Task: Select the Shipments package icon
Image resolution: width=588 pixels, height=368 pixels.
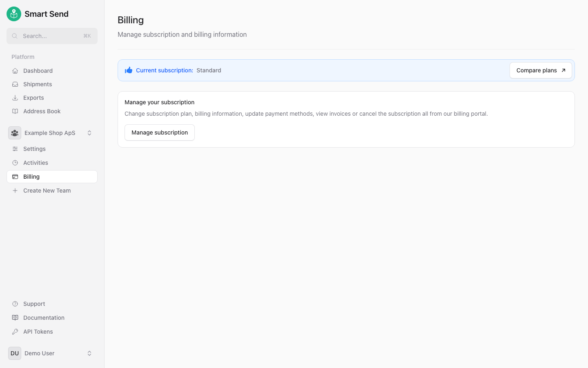Action: [15, 84]
